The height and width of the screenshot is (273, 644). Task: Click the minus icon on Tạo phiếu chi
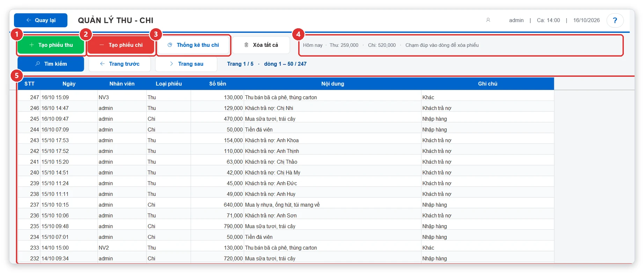[102, 45]
